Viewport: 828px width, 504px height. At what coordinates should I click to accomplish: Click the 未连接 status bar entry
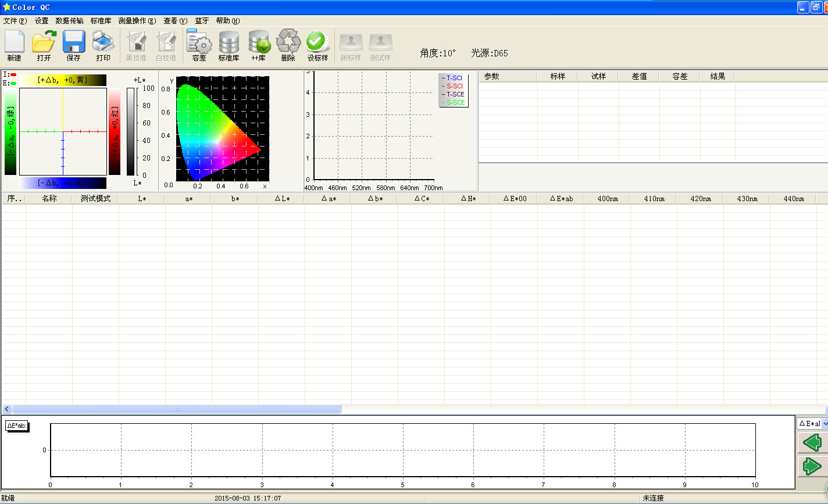653,498
